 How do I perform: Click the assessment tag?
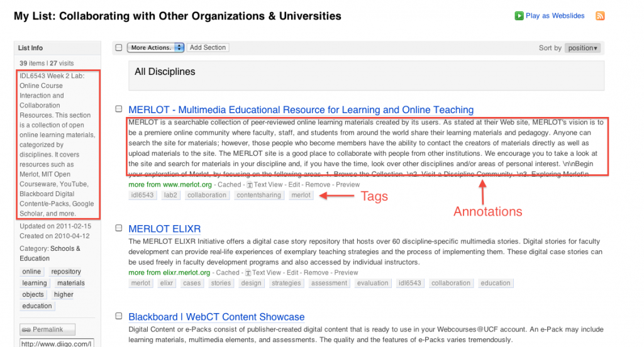click(329, 284)
